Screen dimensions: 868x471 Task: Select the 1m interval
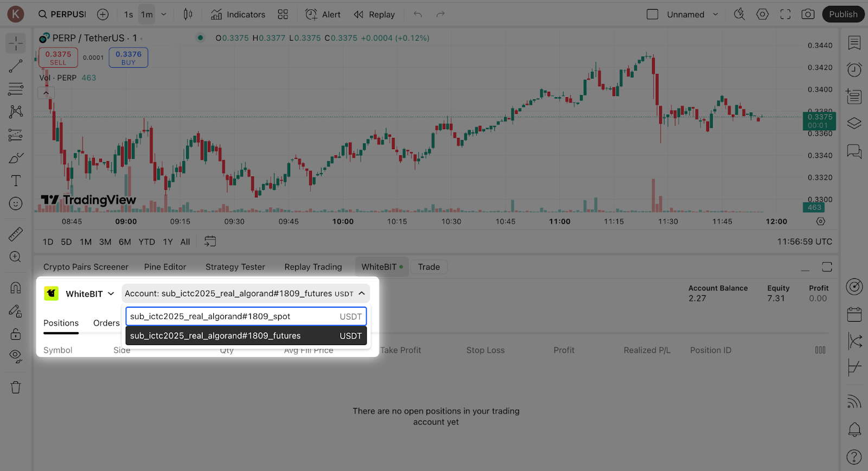tap(147, 15)
